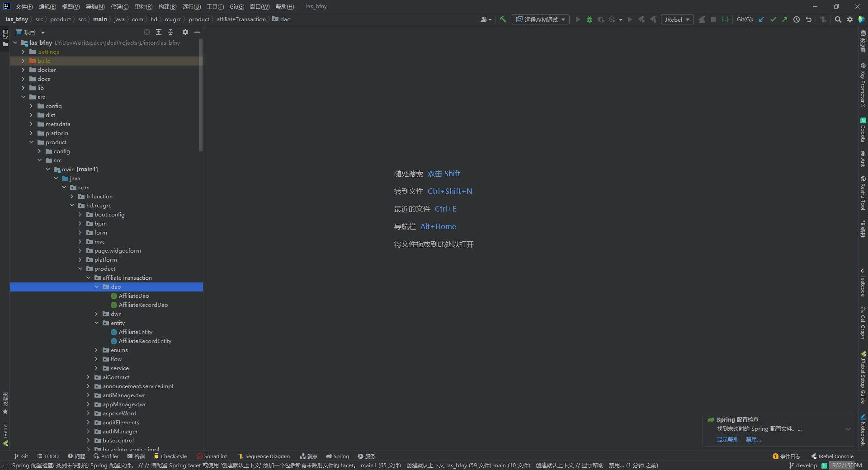The height and width of the screenshot is (470, 868).
Task: Open the 事件日志 event log
Action: (x=786, y=456)
